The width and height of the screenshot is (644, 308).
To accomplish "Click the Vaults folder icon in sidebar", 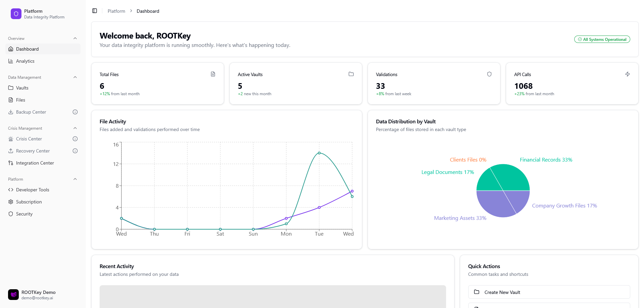I will 11,88.
